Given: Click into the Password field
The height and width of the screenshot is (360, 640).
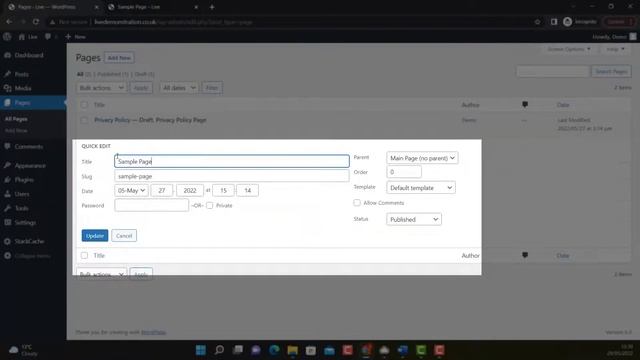Looking at the screenshot, I should click(x=151, y=205).
